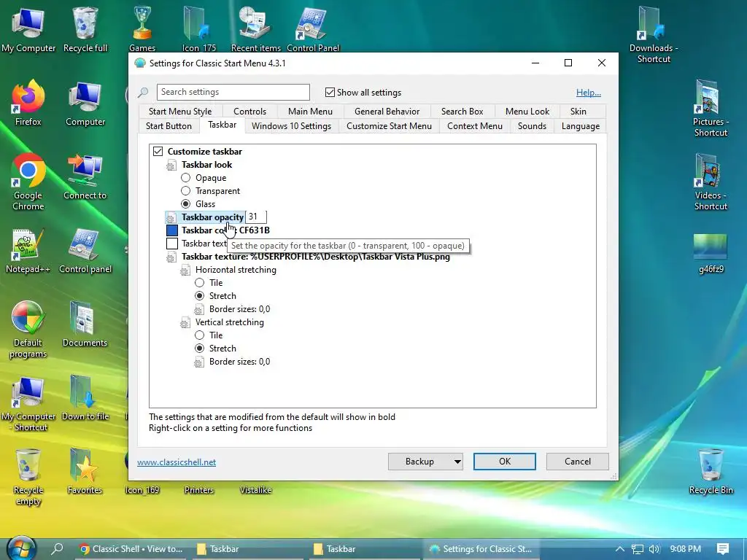Choose Stretch under Horizontal stretching
This screenshot has height=560, width=747.
(200, 296)
